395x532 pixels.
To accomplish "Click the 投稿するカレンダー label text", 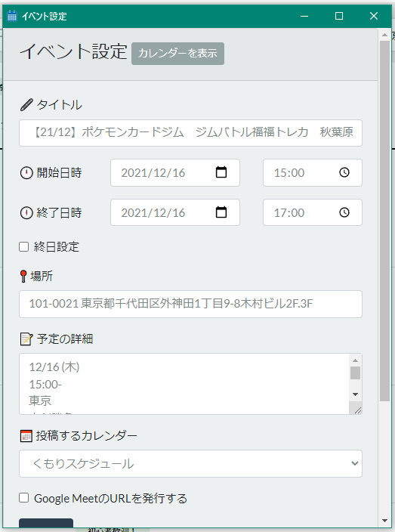I will [86, 435].
